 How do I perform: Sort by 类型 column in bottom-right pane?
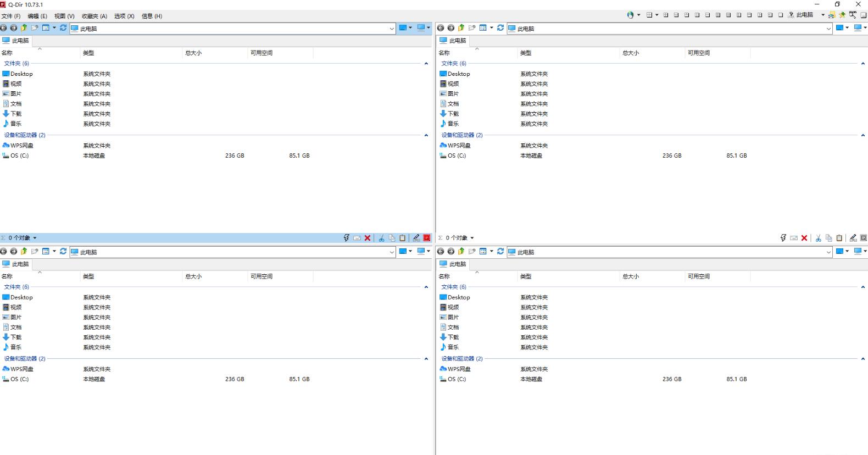click(526, 276)
